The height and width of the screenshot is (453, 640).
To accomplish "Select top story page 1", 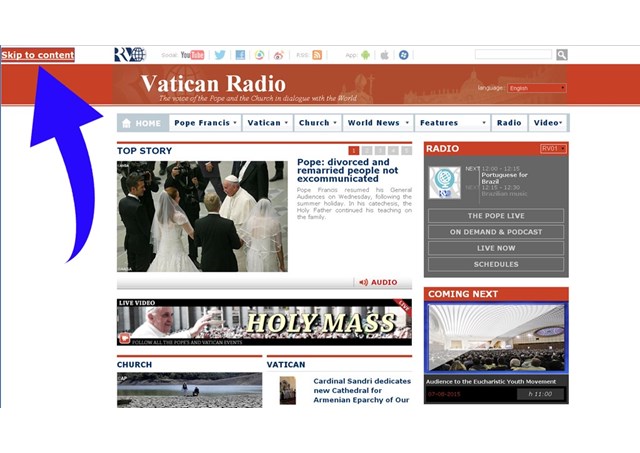I will pos(354,151).
